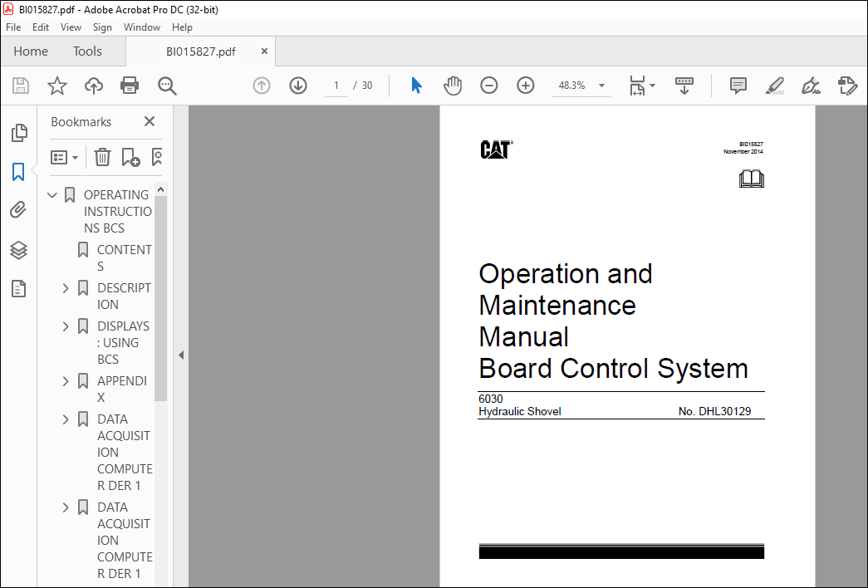Find current bookmark icon
This screenshot has width=868, height=588.
click(157, 157)
